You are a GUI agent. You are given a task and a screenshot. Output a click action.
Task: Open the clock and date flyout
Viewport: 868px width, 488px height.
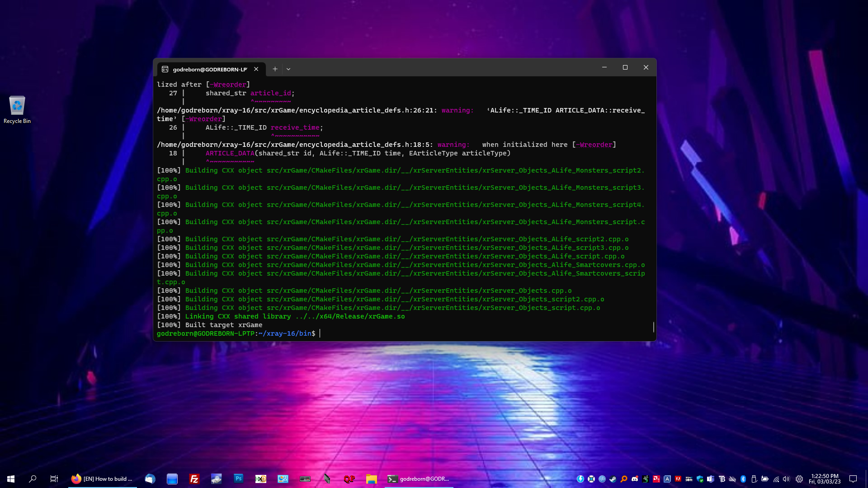825,479
